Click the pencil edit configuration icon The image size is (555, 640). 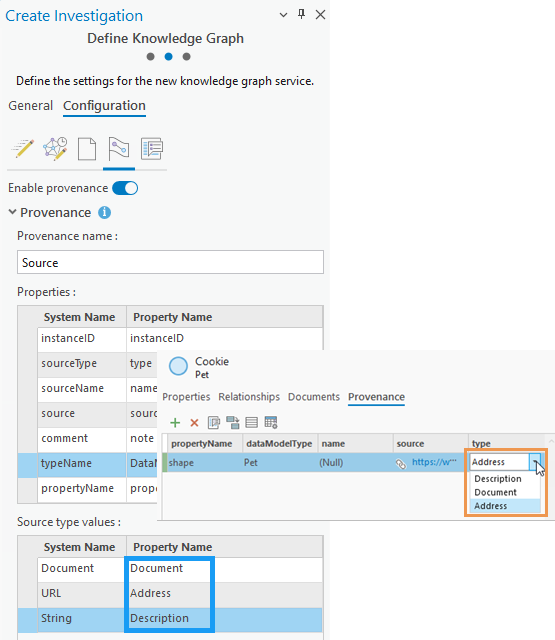(23, 148)
